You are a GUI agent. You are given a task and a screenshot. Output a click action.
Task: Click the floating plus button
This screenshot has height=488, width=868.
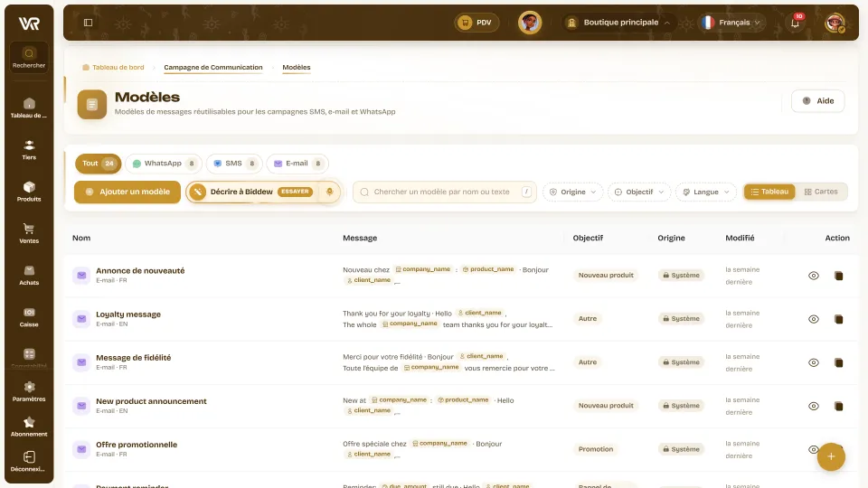pyautogui.click(x=831, y=456)
